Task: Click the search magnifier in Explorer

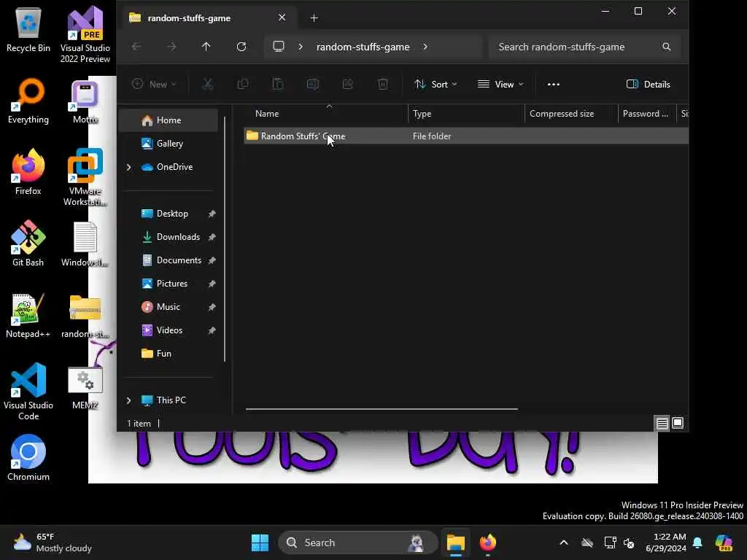Action: click(667, 47)
